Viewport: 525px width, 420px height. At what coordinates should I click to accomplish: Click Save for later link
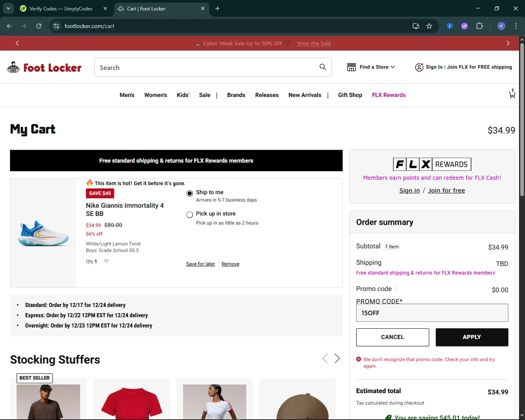point(201,264)
